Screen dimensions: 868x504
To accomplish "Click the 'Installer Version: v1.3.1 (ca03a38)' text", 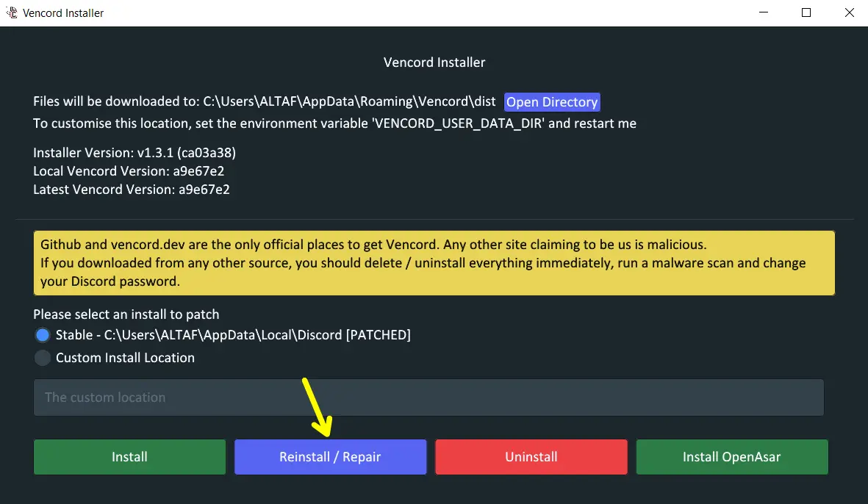I will click(134, 153).
